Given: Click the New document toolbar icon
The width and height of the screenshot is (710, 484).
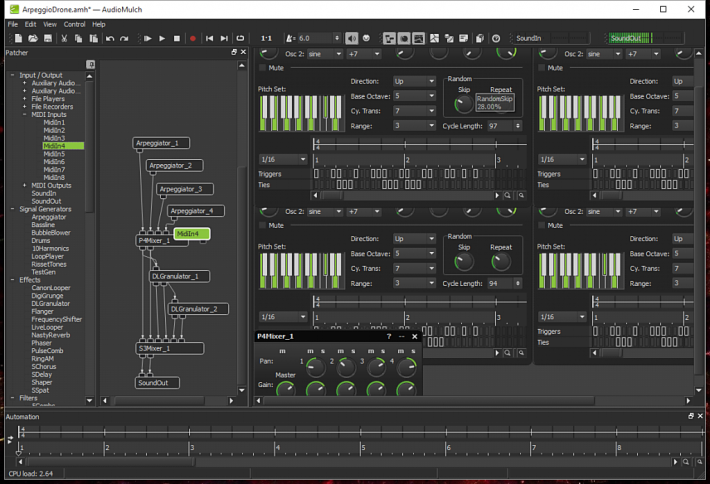Looking at the screenshot, I should 18,38.
